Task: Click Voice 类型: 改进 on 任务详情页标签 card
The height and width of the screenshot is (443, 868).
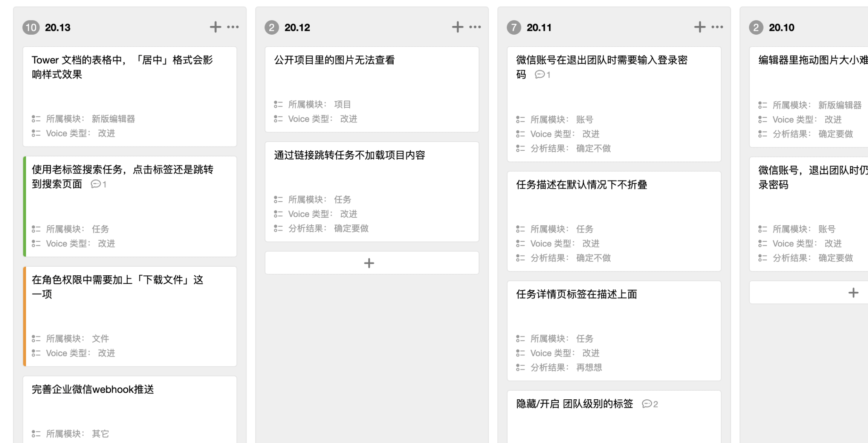Action: pos(558,353)
